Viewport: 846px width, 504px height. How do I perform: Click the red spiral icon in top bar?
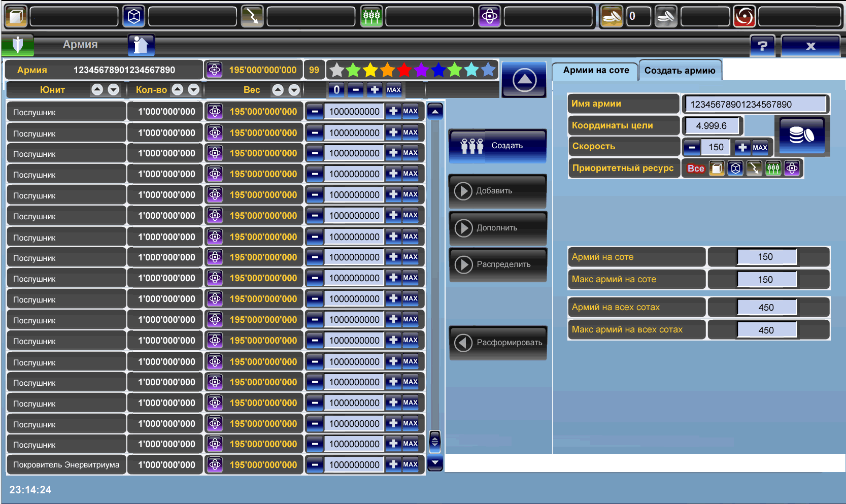pos(744,17)
